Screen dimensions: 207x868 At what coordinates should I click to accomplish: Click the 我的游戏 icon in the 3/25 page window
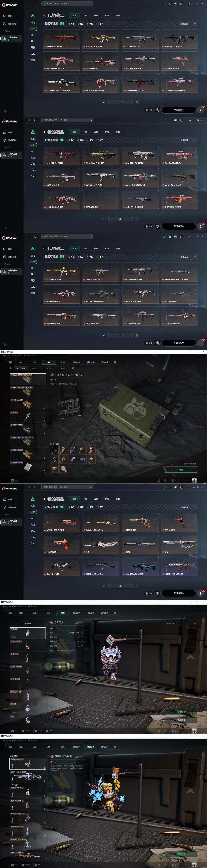coord(5,257)
